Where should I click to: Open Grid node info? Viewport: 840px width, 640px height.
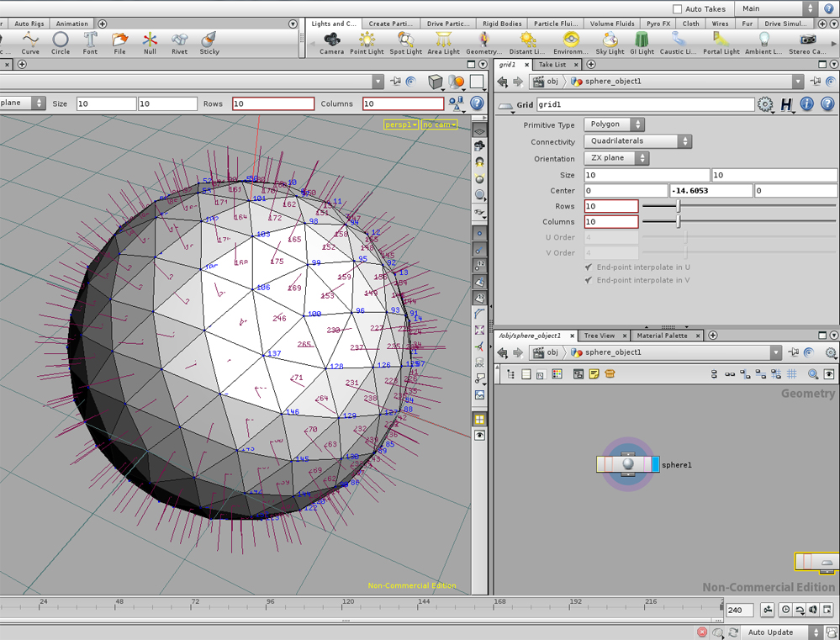(806, 104)
